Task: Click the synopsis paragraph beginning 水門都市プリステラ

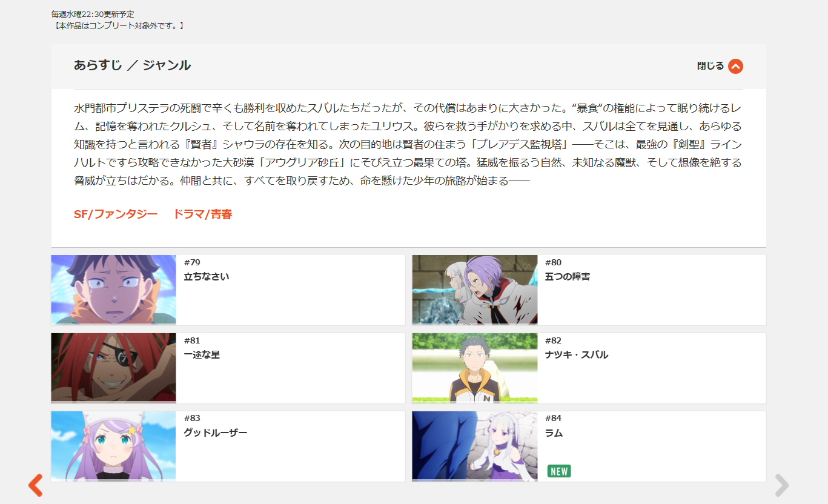Action: tap(408, 144)
